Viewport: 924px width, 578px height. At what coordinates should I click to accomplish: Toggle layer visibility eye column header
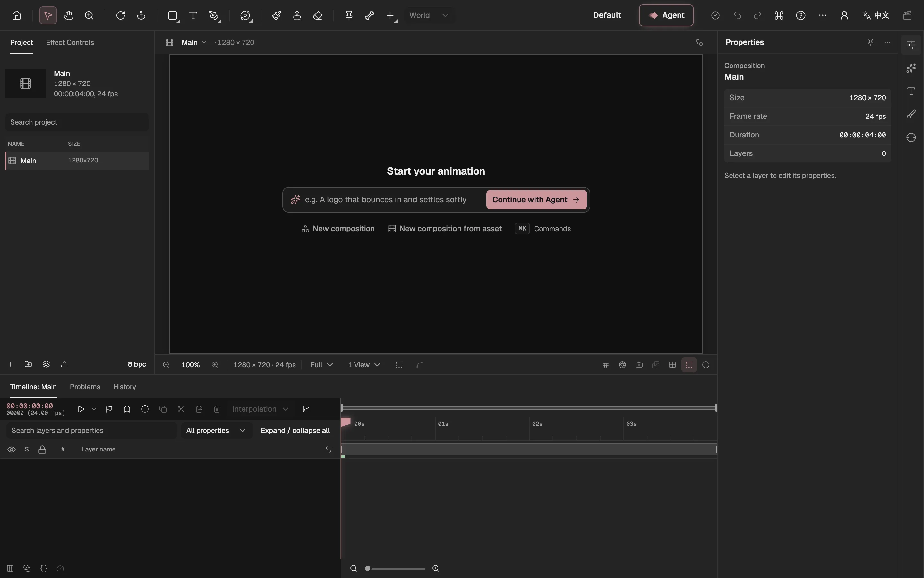pos(12,450)
